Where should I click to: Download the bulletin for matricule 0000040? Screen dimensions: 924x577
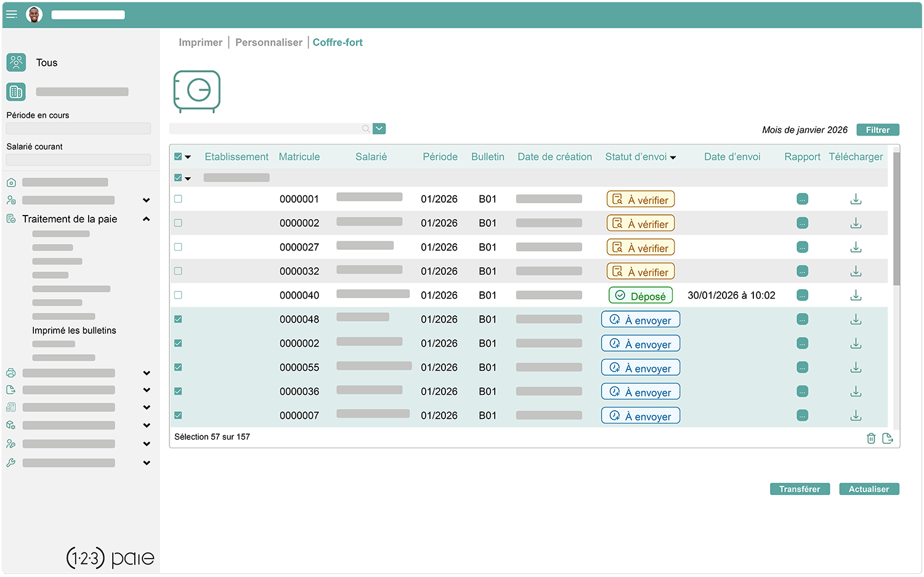(x=856, y=295)
